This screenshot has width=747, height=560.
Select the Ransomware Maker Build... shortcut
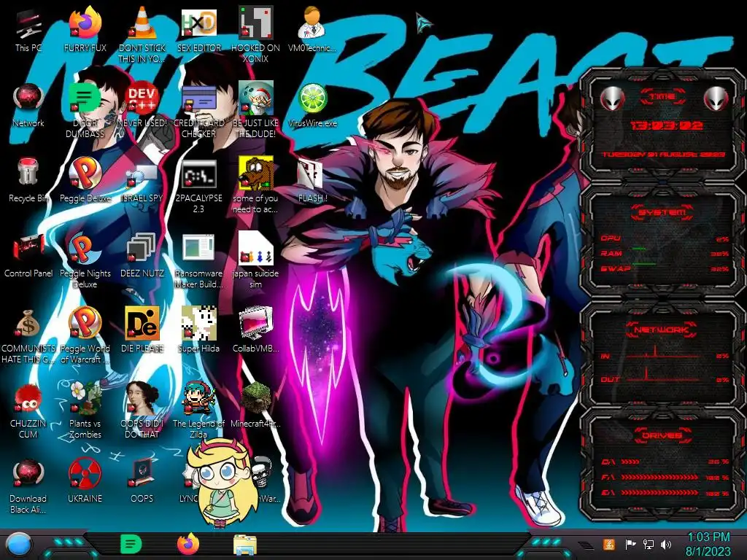pos(198,248)
